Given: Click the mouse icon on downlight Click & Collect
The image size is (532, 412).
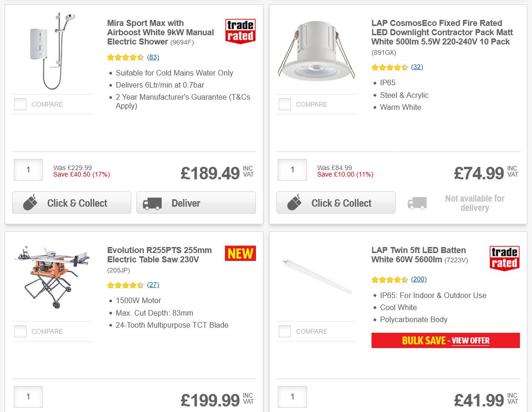Looking at the screenshot, I should 294,203.
